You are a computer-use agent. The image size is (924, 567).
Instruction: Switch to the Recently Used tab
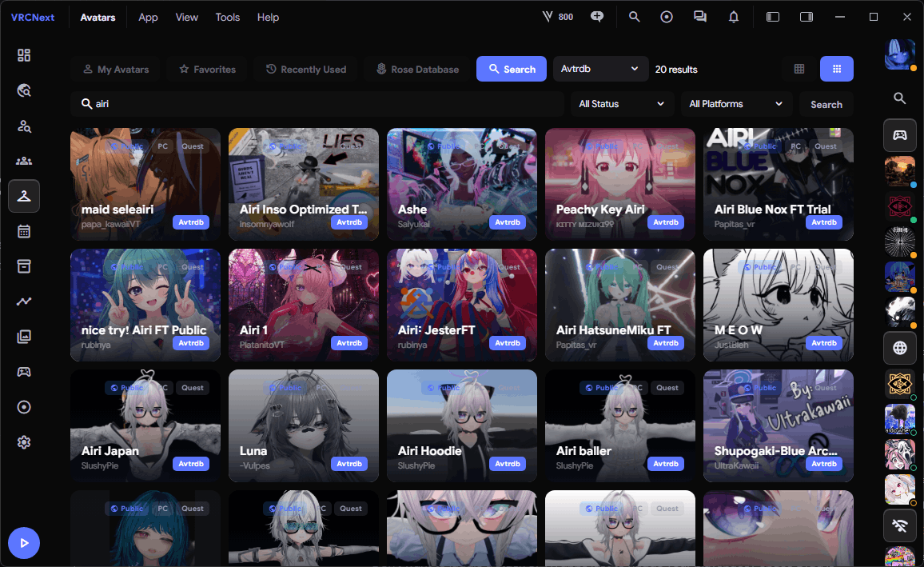tap(306, 69)
